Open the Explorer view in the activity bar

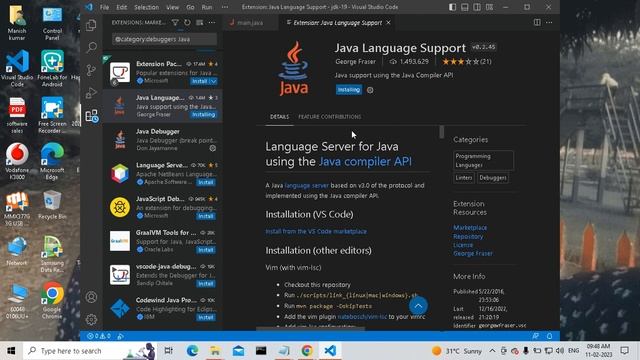click(91, 25)
